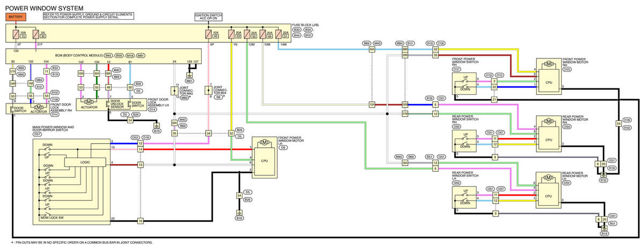Click the motor symbol of front window motor LH
This screenshot has height=252, width=644.
tap(264, 143)
